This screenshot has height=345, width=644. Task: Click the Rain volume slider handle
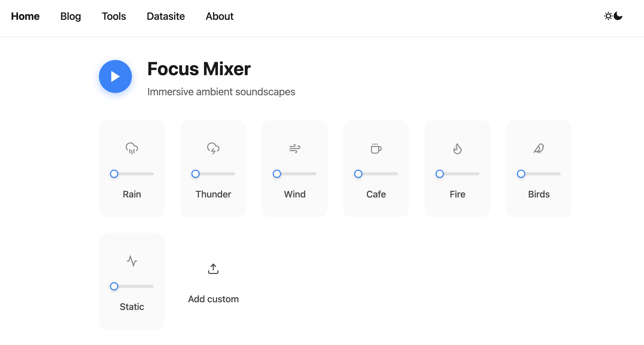click(114, 174)
